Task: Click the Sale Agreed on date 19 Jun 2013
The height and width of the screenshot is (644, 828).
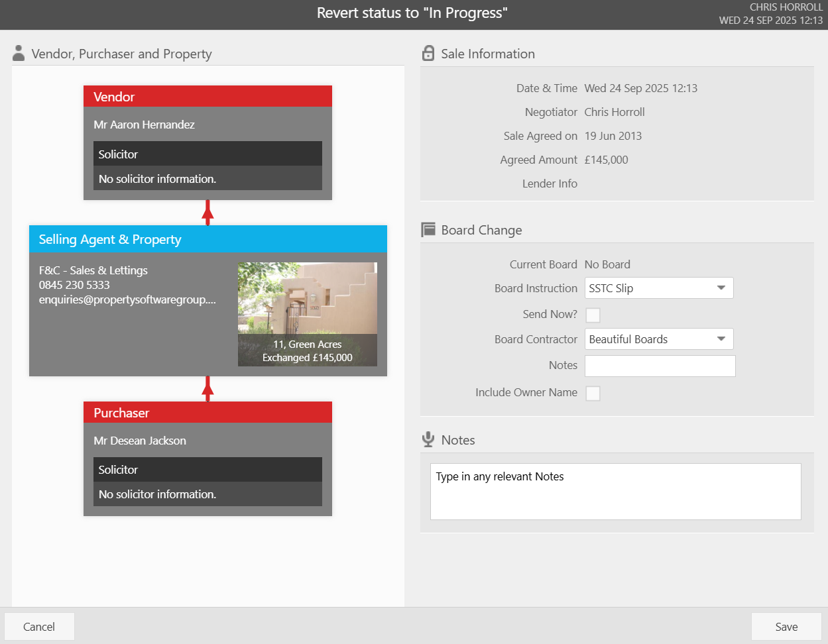Action: [613, 136]
